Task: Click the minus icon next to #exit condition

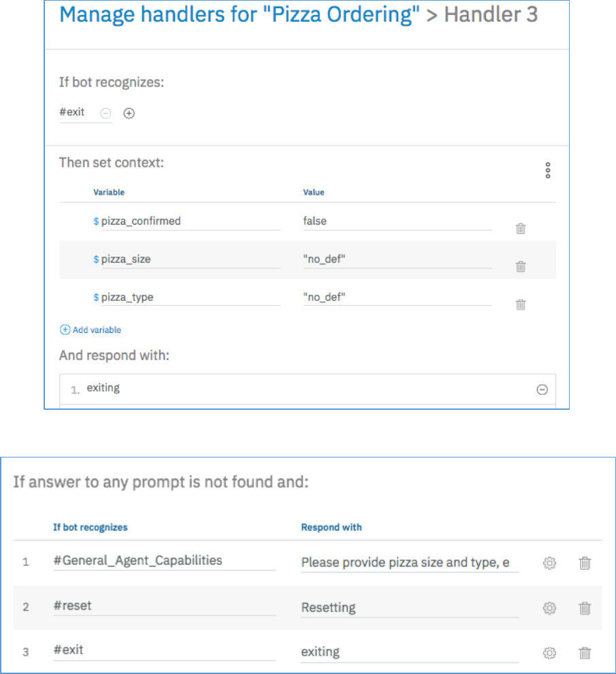Action: coord(106,114)
